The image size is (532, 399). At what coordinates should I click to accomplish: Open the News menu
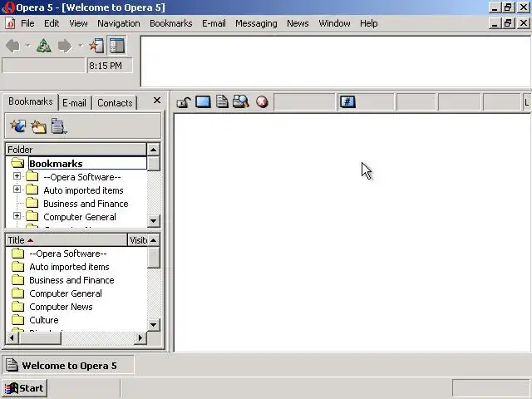click(298, 23)
